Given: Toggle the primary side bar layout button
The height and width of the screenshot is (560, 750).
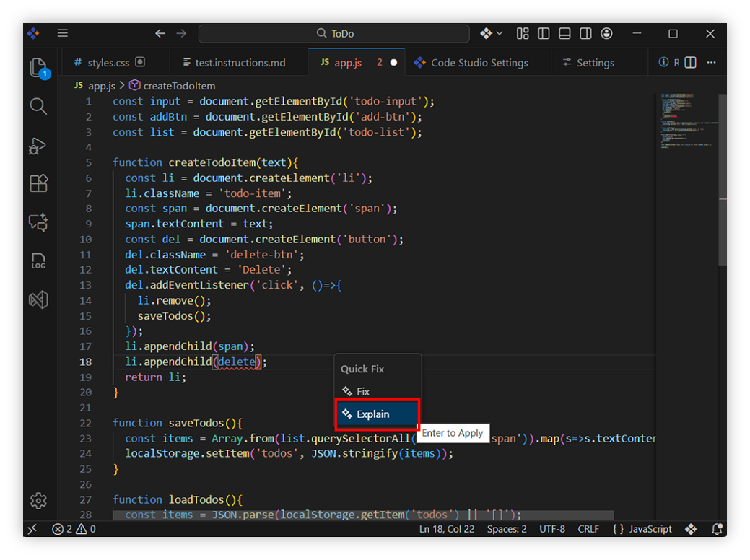Looking at the screenshot, I should tap(544, 34).
